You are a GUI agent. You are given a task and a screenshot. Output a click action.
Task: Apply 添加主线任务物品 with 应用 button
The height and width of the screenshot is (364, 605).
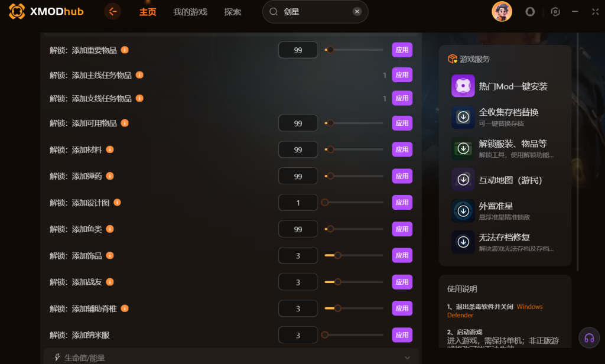[x=402, y=75]
